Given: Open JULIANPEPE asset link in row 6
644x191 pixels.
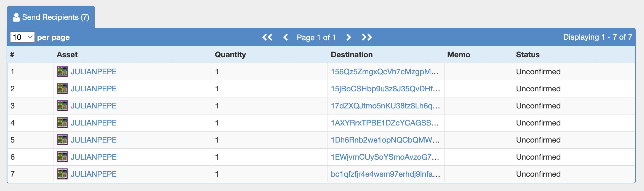Looking at the screenshot, I should (94, 157).
